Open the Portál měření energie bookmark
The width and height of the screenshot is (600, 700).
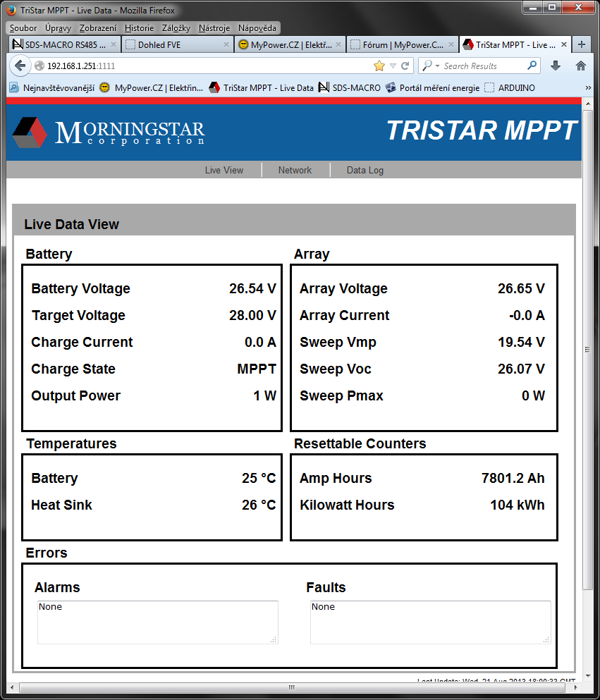(433, 88)
